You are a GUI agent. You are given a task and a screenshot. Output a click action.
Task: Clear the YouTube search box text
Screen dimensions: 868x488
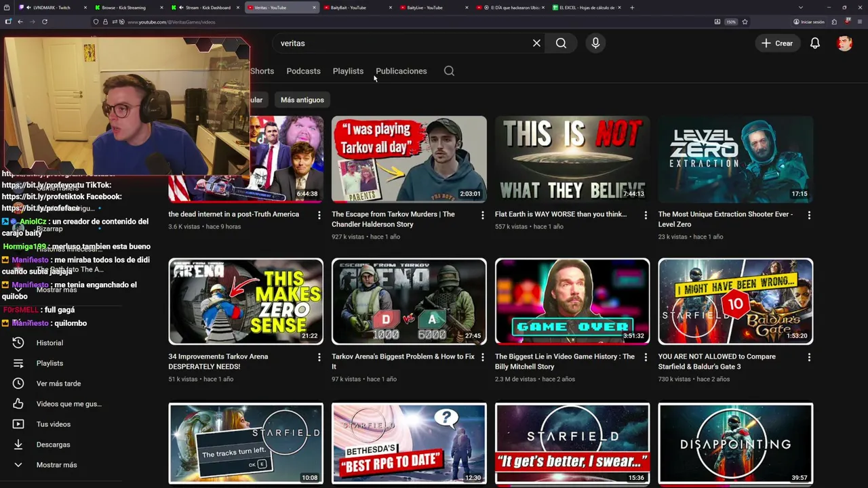pyautogui.click(x=536, y=43)
